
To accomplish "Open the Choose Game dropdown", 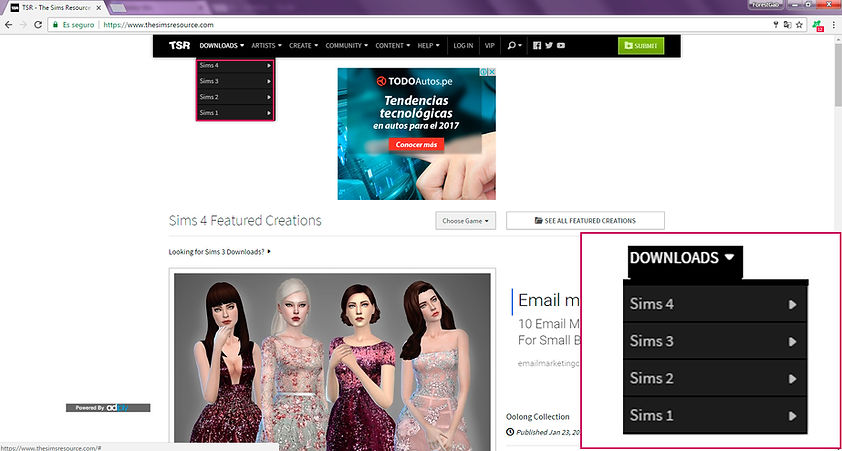I will [x=466, y=221].
